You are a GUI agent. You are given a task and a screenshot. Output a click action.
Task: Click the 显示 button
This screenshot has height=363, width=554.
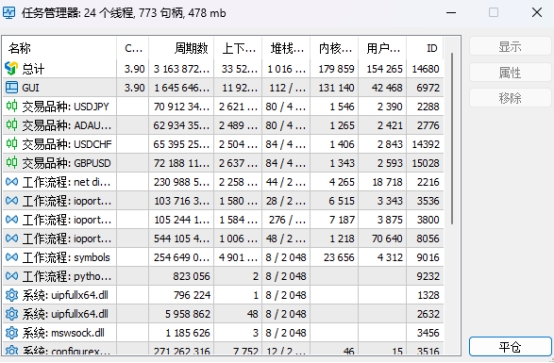[x=510, y=46]
